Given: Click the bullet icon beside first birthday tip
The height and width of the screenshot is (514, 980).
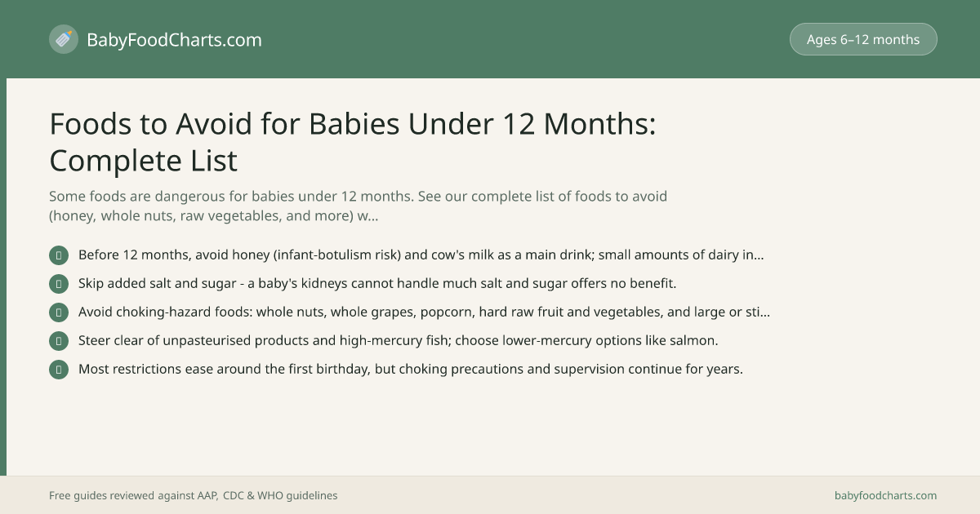Looking at the screenshot, I should 59,370.
